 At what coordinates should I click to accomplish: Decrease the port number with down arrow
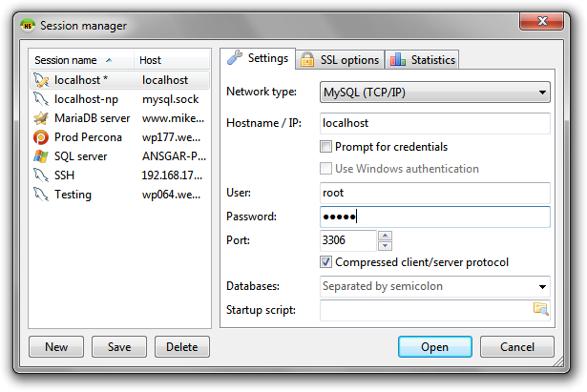[x=385, y=246]
